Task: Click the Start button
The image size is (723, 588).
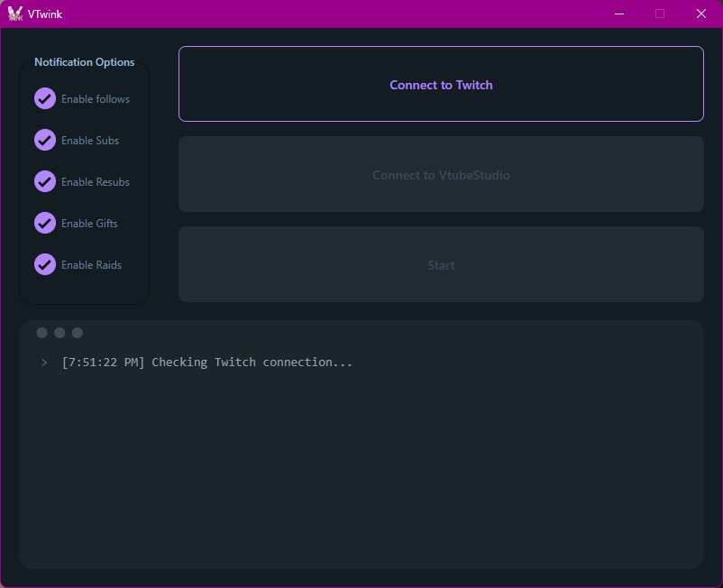Action: 441,264
